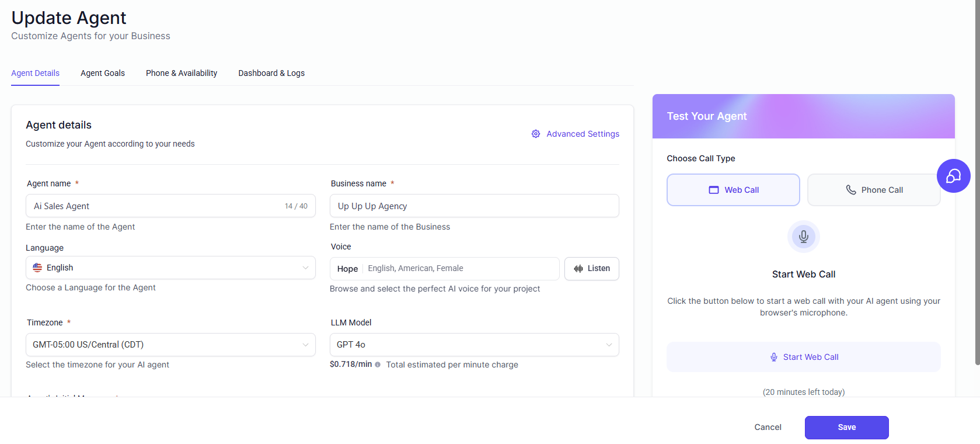Image resolution: width=980 pixels, height=444 pixels.
Task: Click the '(20 minutes left today)' text
Action: click(x=804, y=392)
